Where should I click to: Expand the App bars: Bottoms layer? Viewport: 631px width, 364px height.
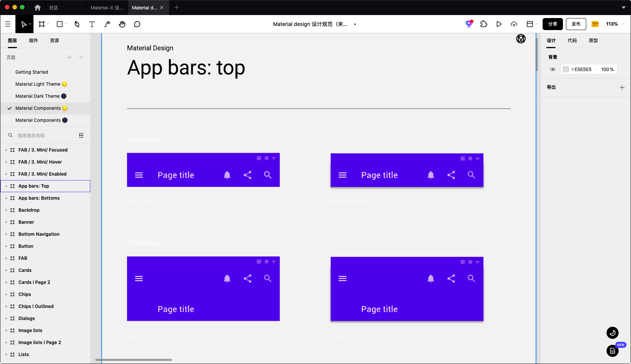pos(6,198)
